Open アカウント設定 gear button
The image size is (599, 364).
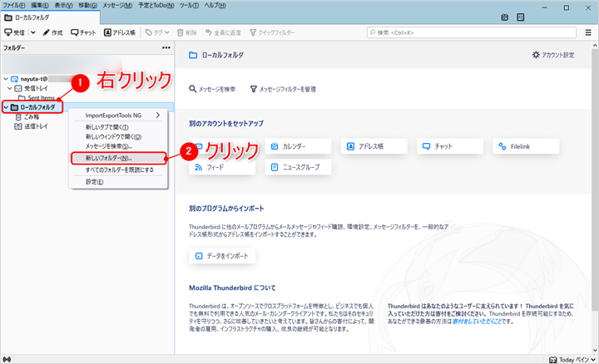(x=553, y=55)
